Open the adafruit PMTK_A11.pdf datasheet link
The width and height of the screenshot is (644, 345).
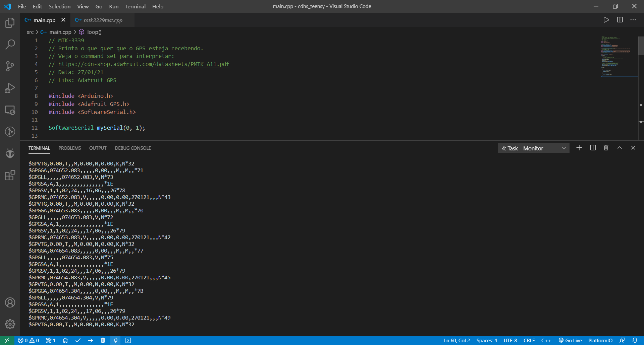coord(144,64)
